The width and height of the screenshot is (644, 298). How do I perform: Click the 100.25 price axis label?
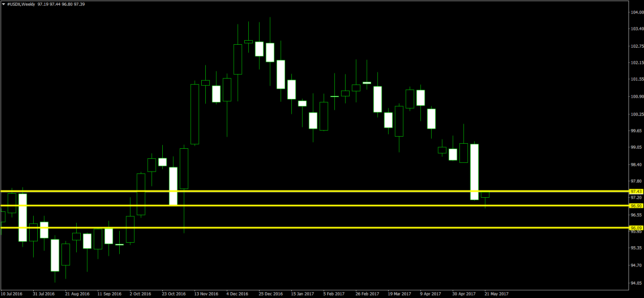click(637, 114)
